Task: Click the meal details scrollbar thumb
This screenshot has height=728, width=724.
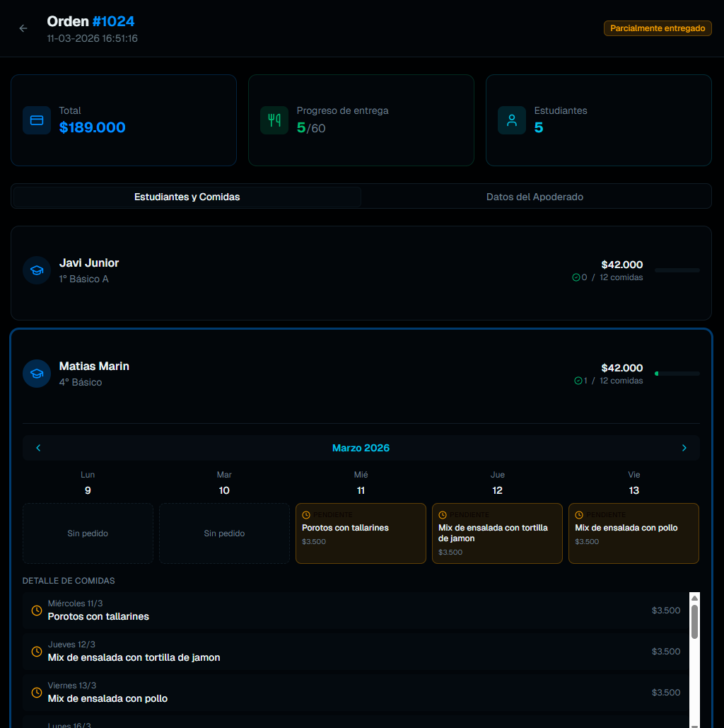Action: 694,622
